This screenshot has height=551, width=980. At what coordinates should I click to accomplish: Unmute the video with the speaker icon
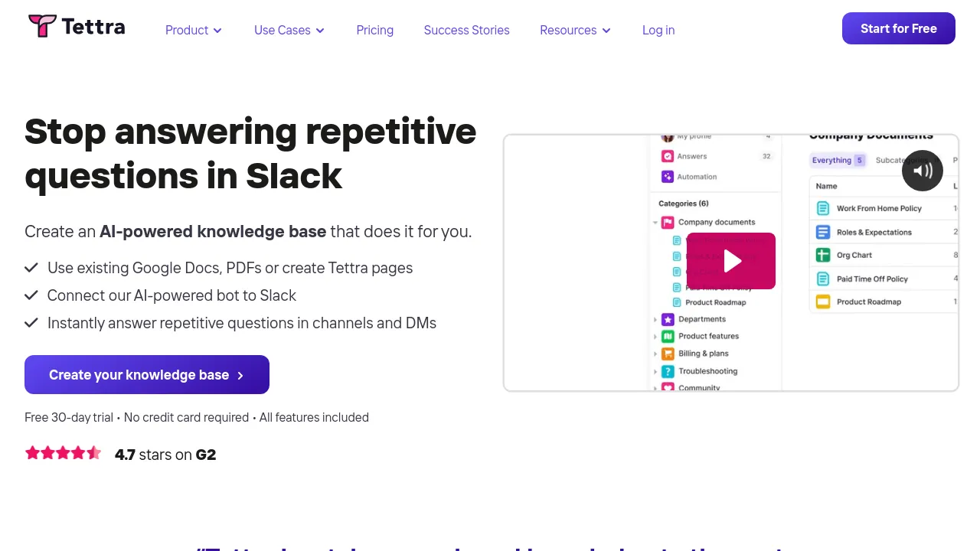click(923, 171)
